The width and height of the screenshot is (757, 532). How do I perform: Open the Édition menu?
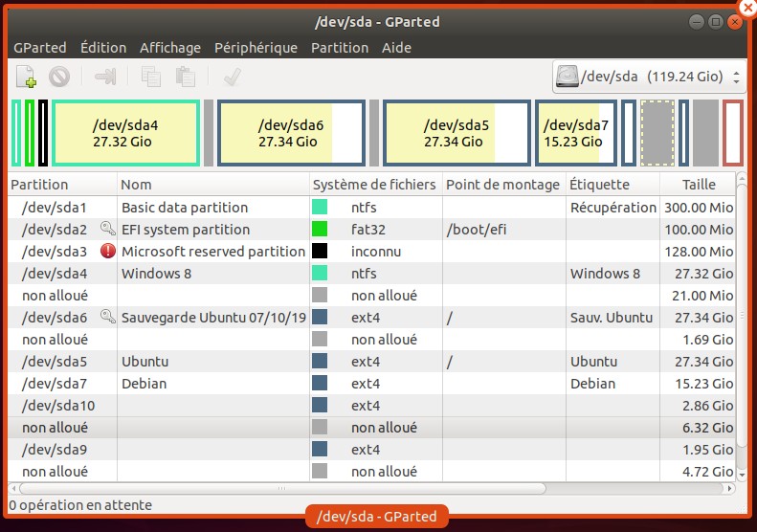[x=103, y=47]
